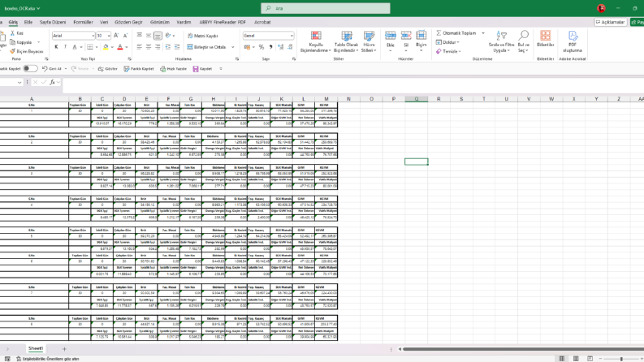The height and width of the screenshot is (362, 644).
Task: Open Koşullu Biçimlendirme conditional formatting
Action: click(x=316, y=41)
